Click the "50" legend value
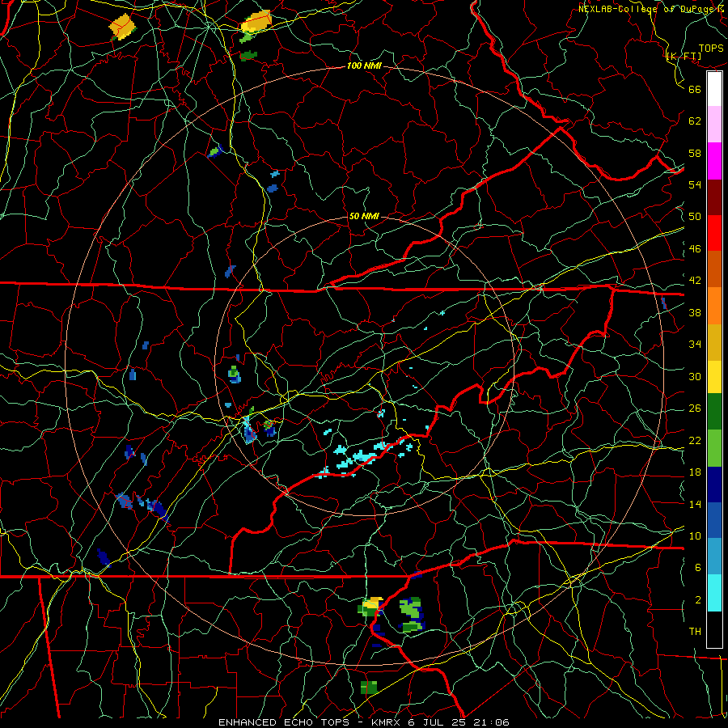The height and width of the screenshot is (728, 728). point(695,216)
